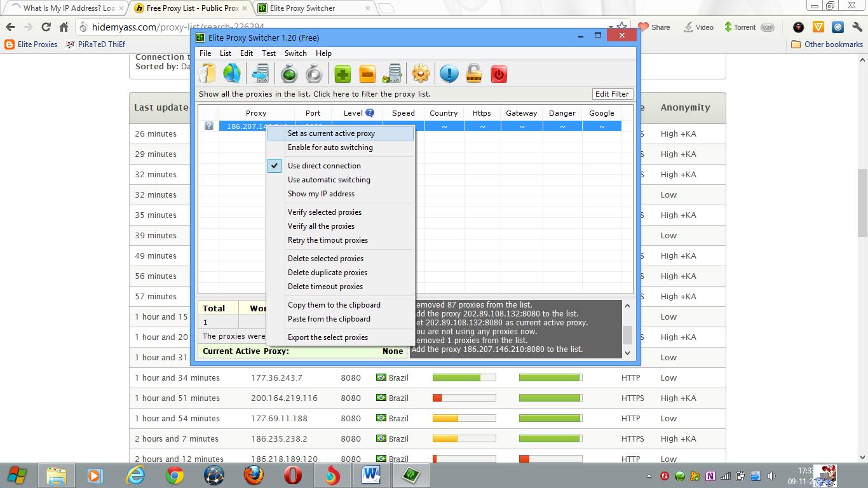868x488 pixels.
Task: Click the switch proxy server toolbar icon
Action: point(261,74)
